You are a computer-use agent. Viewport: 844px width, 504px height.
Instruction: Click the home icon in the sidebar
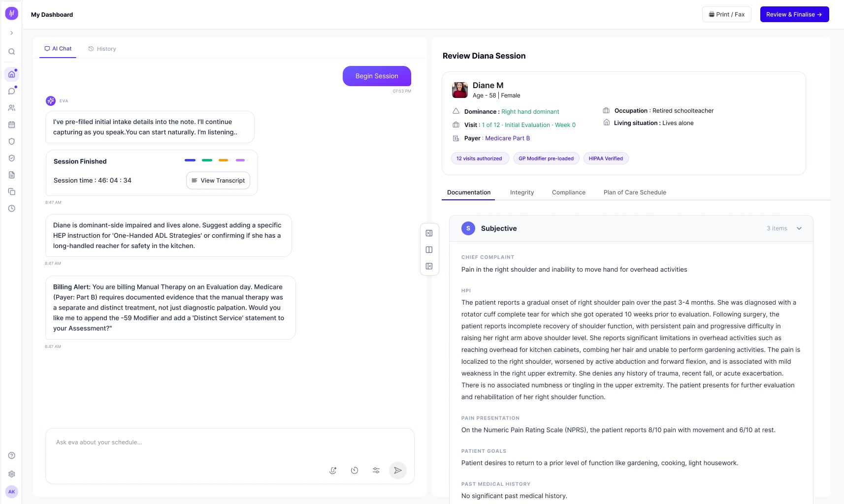[x=12, y=74]
